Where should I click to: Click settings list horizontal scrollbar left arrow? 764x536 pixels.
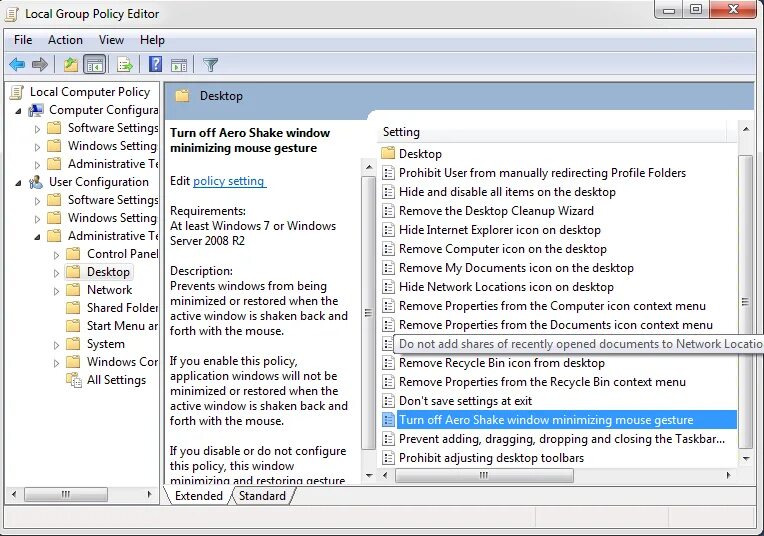click(385, 475)
